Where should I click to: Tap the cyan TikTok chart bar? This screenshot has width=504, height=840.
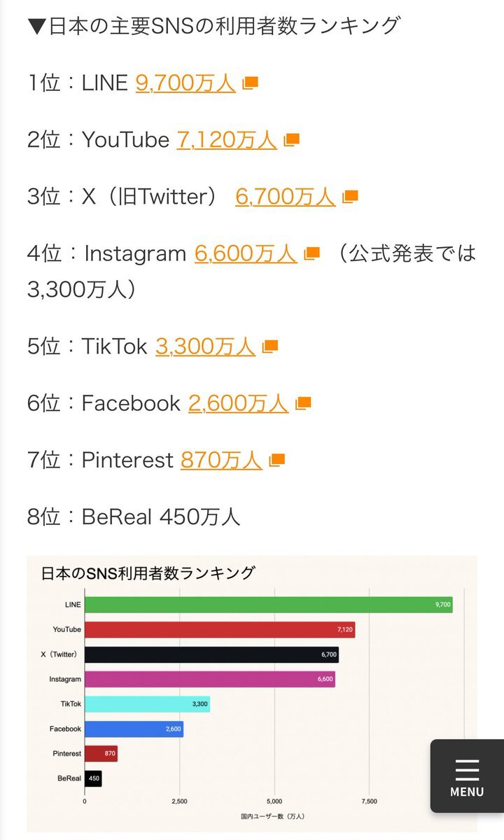pos(147,704)
